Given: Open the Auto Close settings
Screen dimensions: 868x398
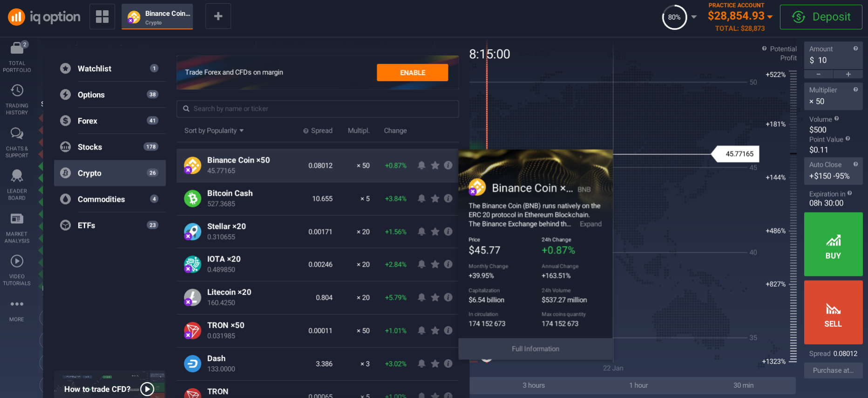Looking at the screenshot, I should [x=833, y=171].
